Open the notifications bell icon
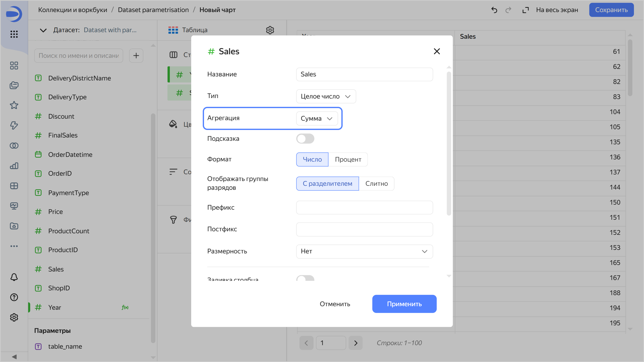644x362 pixels. (14, 277)
